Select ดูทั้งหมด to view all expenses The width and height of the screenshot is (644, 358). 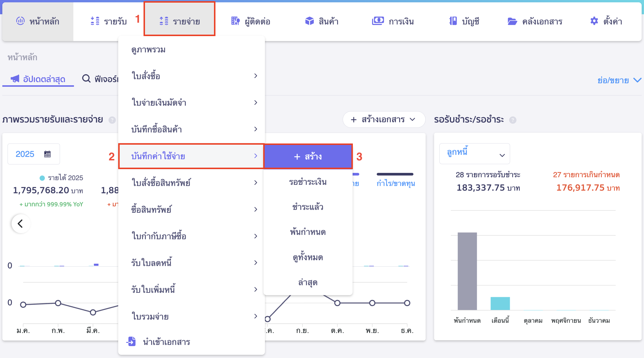(x=308, y=257)
